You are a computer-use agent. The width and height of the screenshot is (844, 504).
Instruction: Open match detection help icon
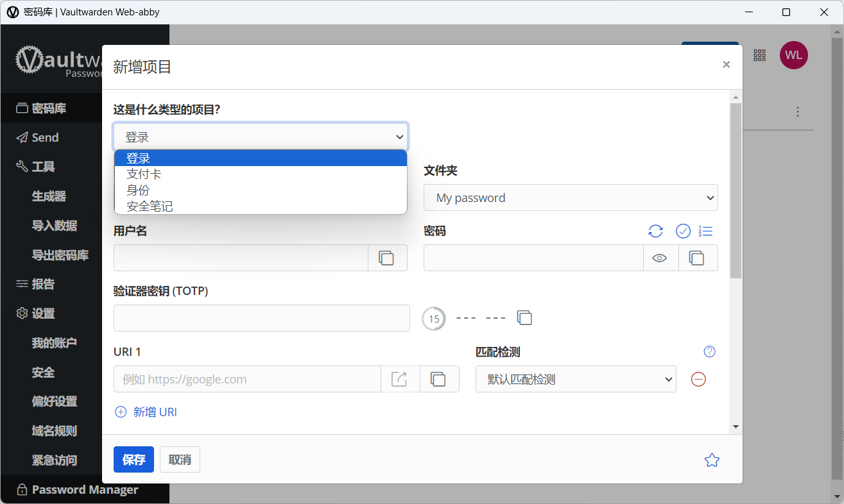709,351
